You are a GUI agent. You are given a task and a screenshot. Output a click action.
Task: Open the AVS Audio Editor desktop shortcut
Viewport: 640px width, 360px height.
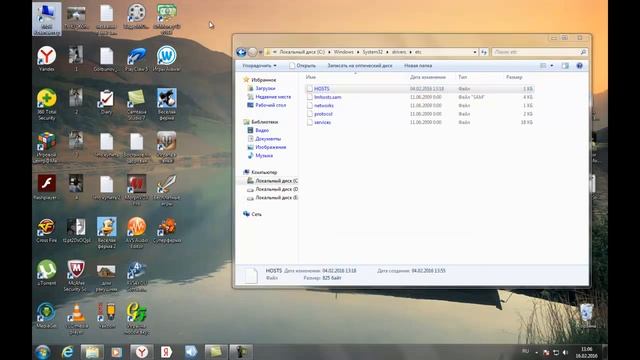136,233
